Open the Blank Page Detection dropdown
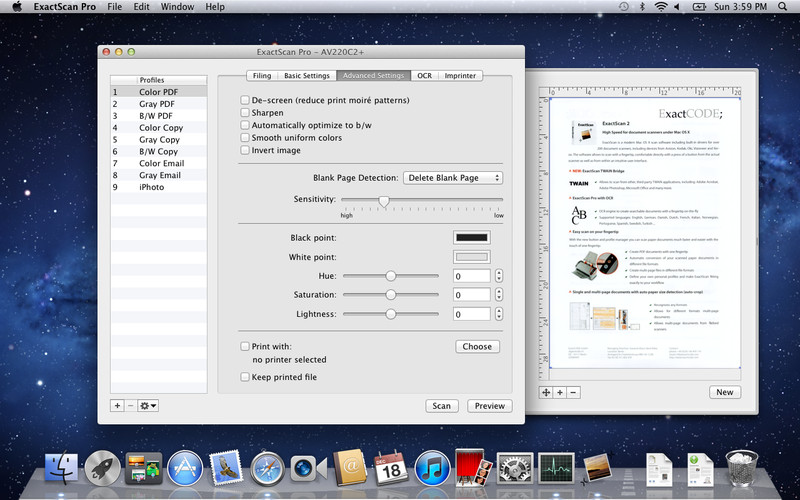Image resolution: width=800 pixels, height=500 pixels. tap(453, 177)
